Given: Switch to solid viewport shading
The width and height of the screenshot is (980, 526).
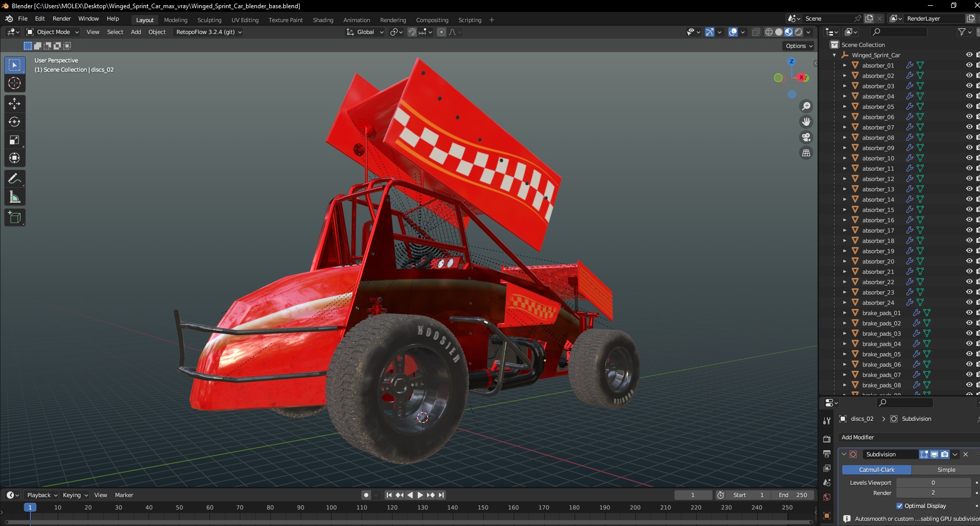Looking at the screenshot, I should 779,32.
